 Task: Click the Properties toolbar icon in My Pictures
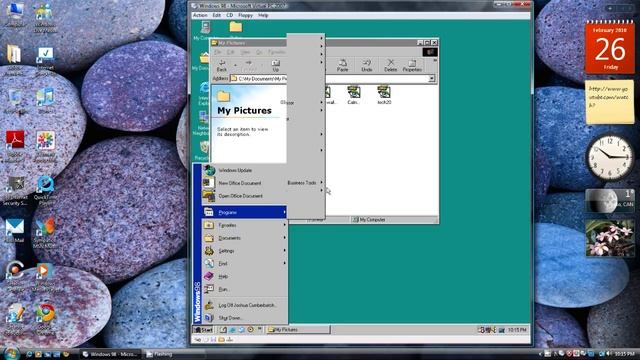[x=412, y=65]
